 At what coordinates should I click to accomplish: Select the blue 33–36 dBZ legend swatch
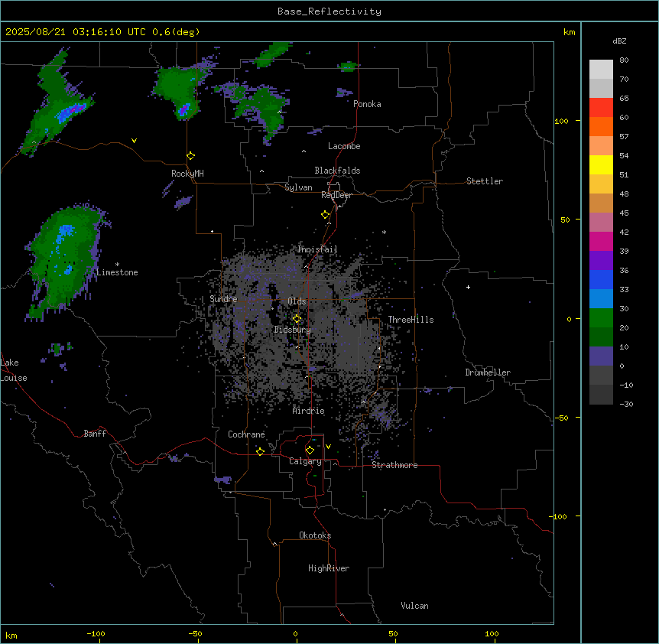(x=601, y=280)
